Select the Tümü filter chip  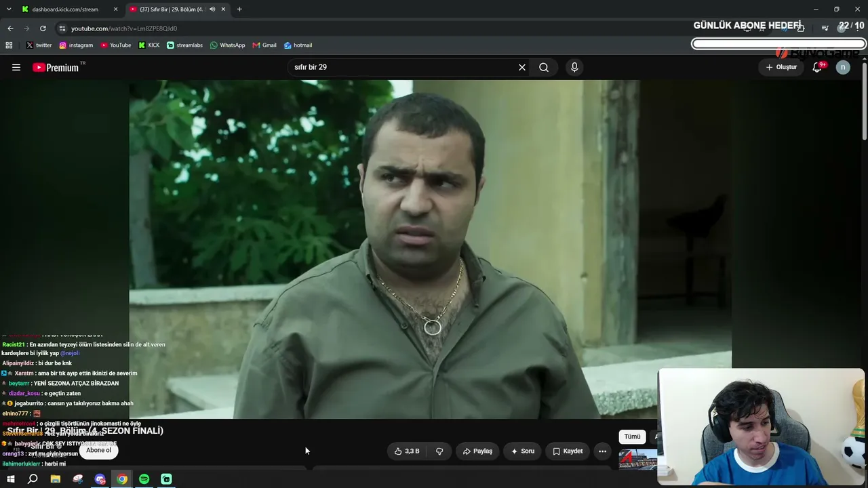[632, 437]
